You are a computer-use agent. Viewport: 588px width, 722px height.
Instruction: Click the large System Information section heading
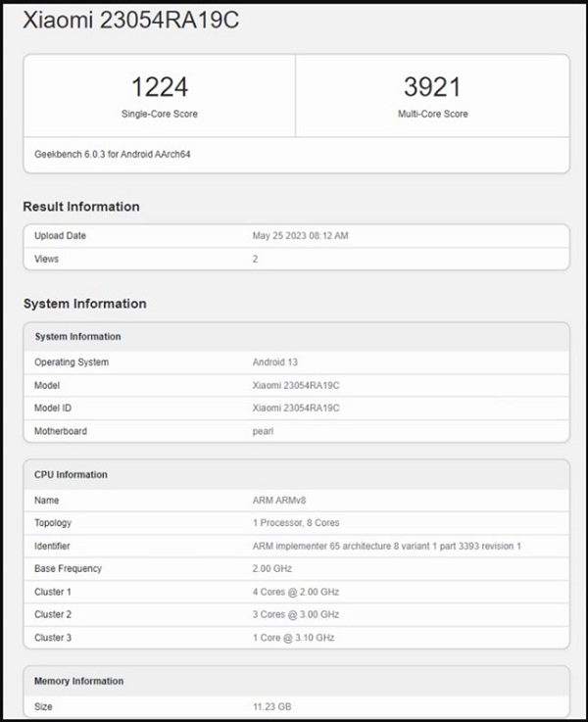tap(84, 304)
